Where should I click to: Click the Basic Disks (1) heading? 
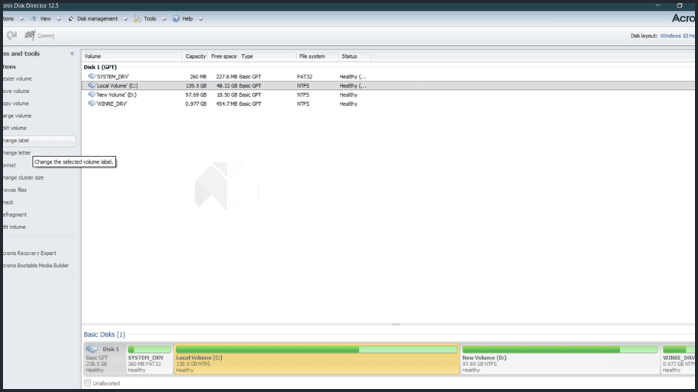point(105,334)
